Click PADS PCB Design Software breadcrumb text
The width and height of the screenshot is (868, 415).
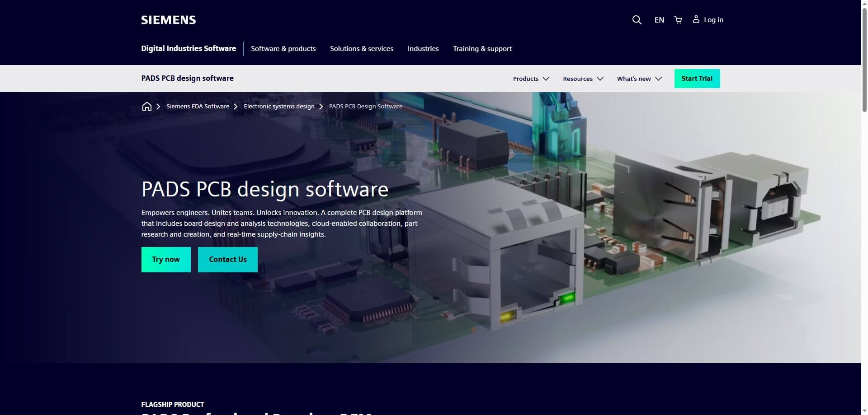[x=366, y=107]
